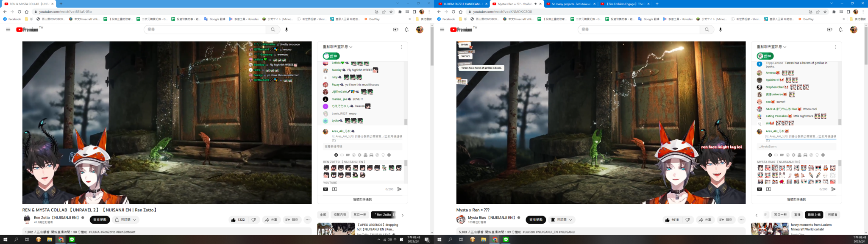Click 查看獎勵 button under Mysta Rias video
The width and height of the screenshot is (868, 244).
[536, 220]
